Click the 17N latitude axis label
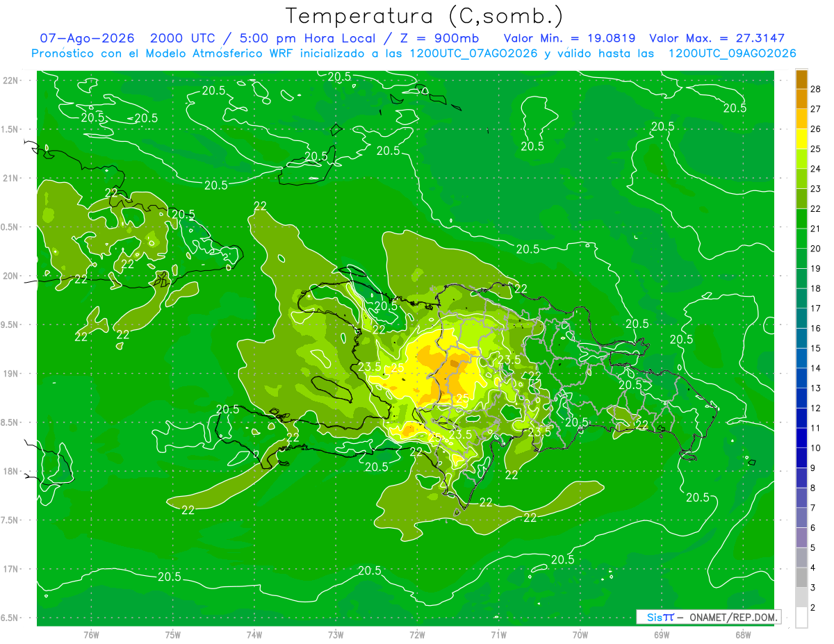This screenshot has width=834, height=644. coord(11,569)
